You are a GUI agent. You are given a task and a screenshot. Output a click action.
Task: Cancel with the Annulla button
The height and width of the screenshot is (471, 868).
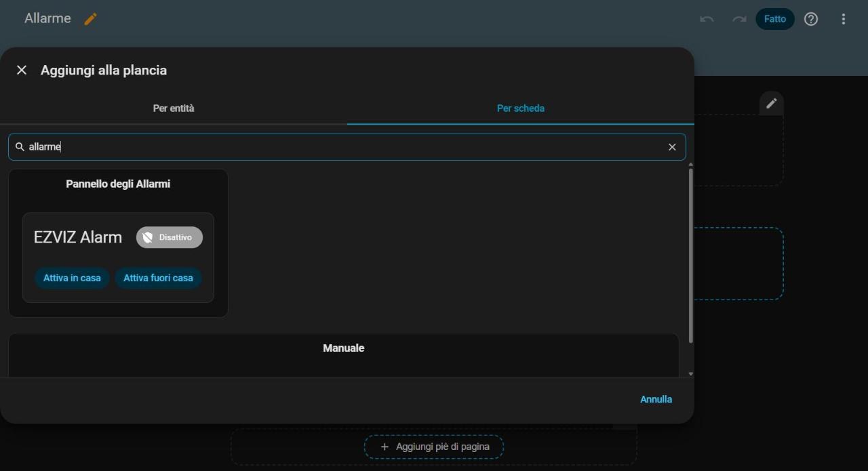click(x=656, y=399)
